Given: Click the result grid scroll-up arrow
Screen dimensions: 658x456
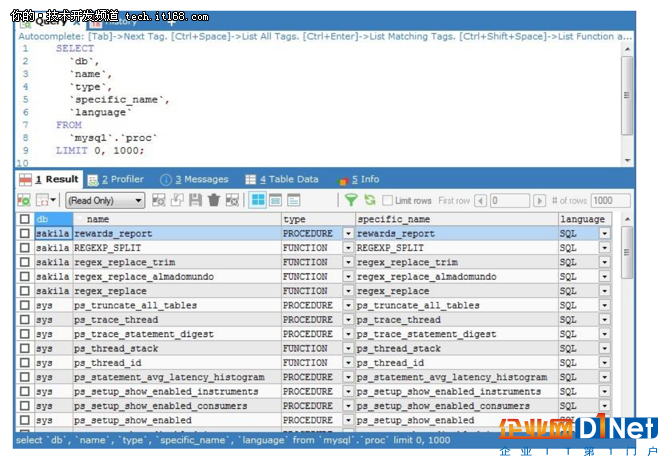Looking at the screenshot, I should (627, 219).
